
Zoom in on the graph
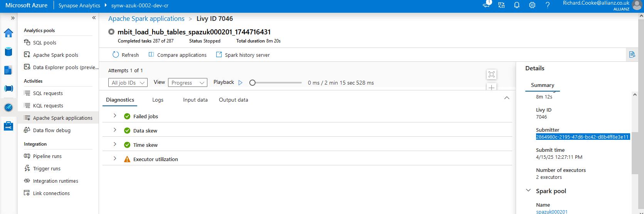(491, 87)
